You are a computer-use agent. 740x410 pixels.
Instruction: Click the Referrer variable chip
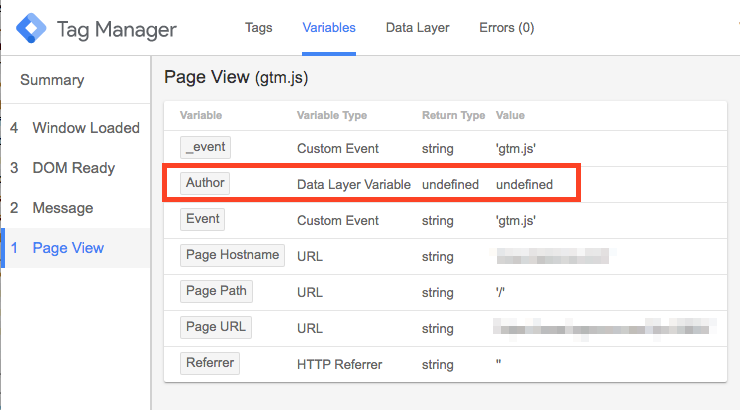(210, 363)
